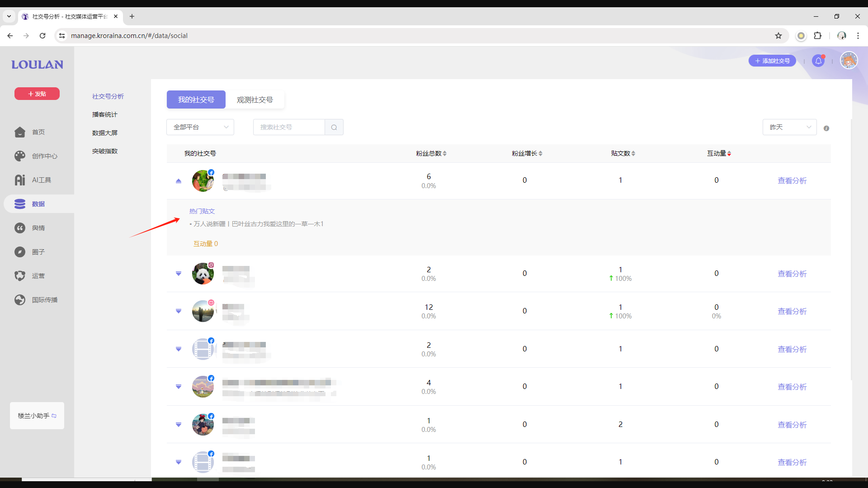Viewport: 868px width, 488px height.
Task: Select the 数据 database icon
Action: click(x=20, y=204)
